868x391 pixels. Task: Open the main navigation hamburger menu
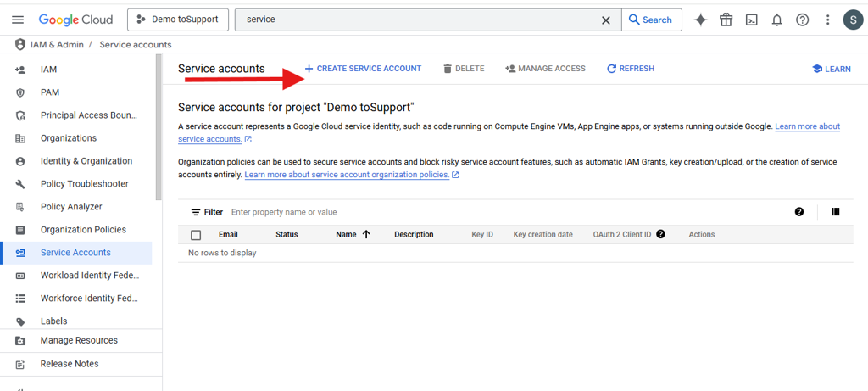pos(19,20)
